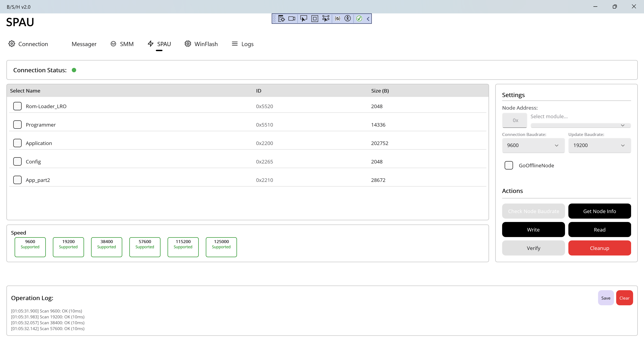644x342 pixels.
Task: Switch to the WinFlash tab
Action: tap(201, 44)
